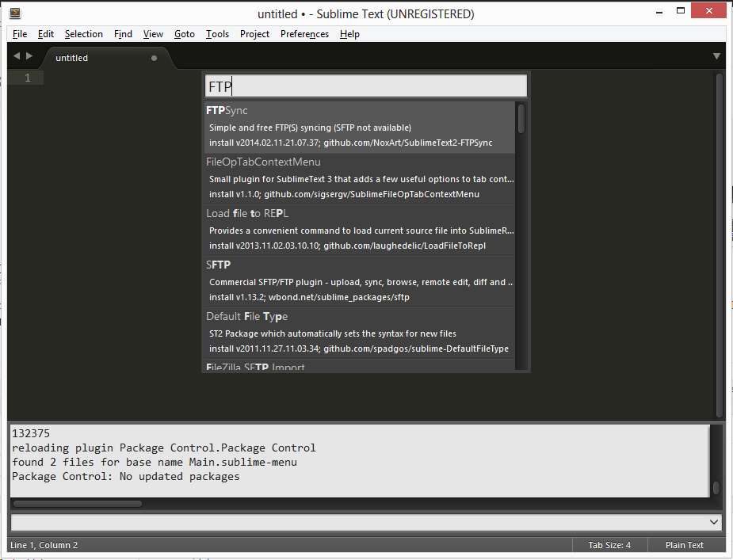Click the 132375 console output line
This screenshot has height=560, width=733.
[x=31, y=433]
